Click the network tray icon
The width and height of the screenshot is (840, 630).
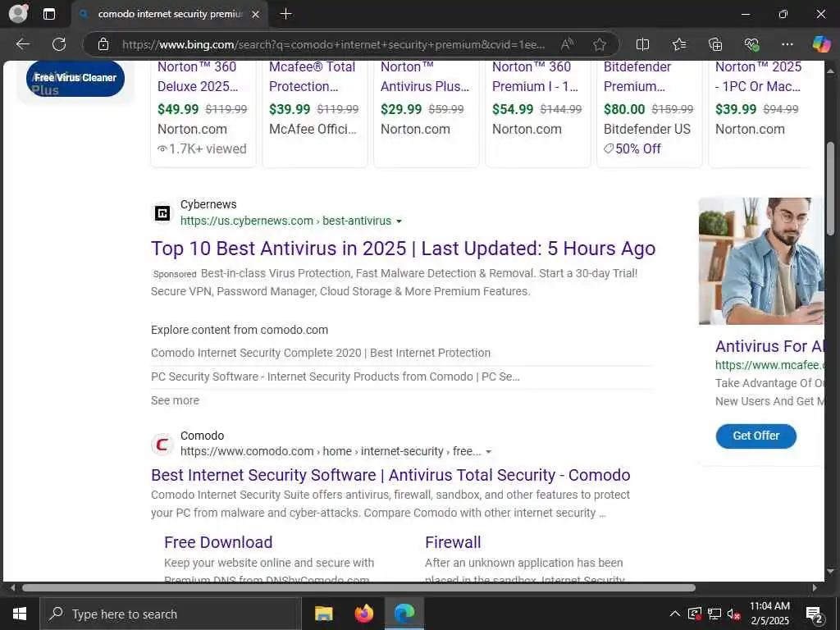(x=714, y=614)
